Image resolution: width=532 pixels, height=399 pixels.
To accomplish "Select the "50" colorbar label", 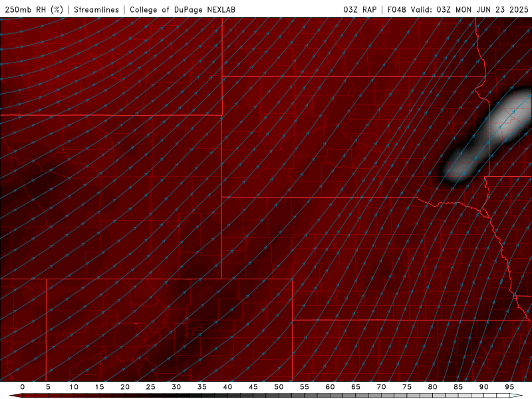I will click(279, 387).
